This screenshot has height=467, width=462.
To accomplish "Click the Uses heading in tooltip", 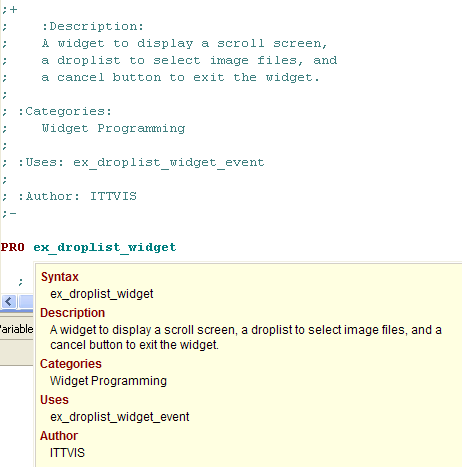I will (x=54, y=400).
